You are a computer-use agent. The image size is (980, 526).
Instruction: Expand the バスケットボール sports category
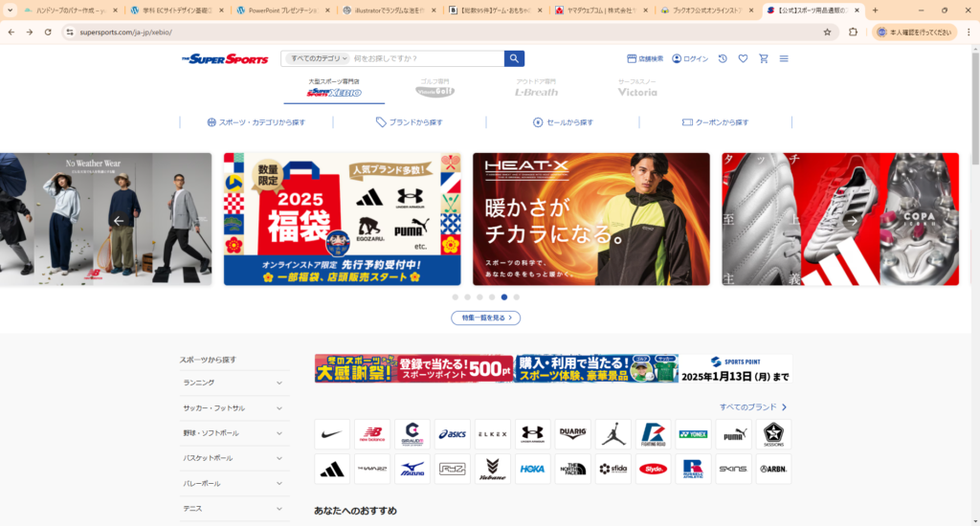click(x=234, y=458)
